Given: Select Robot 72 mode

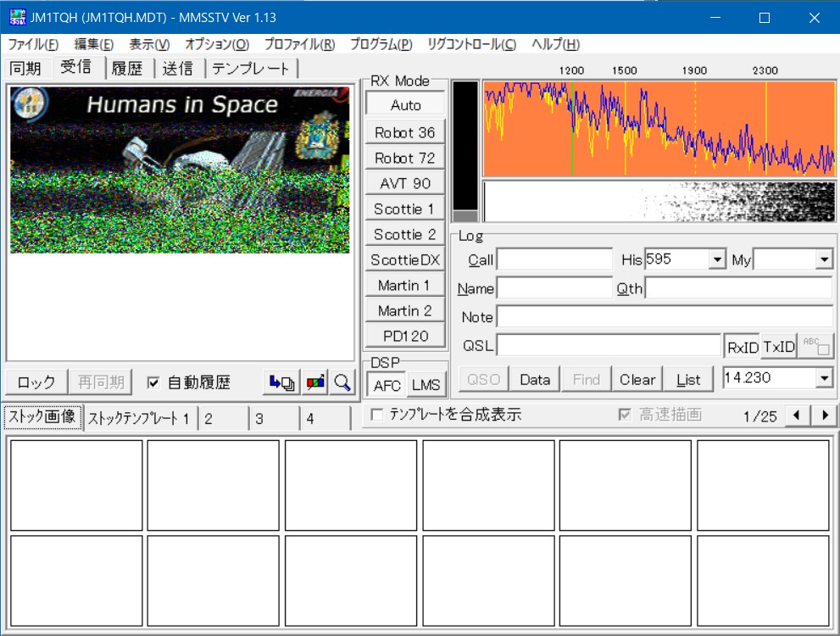Looking at the screenshot, I should (x=405, y=158).
